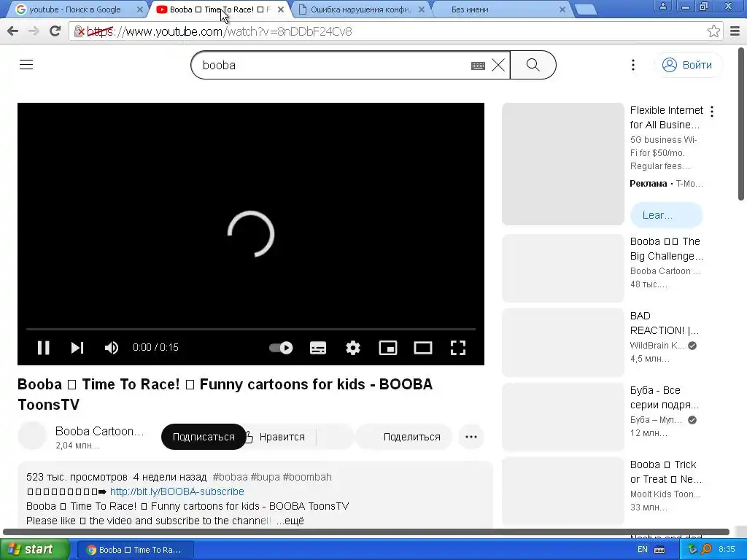Toggle subtitles in the player
The image size is (747, 560).
pos(318,348)
